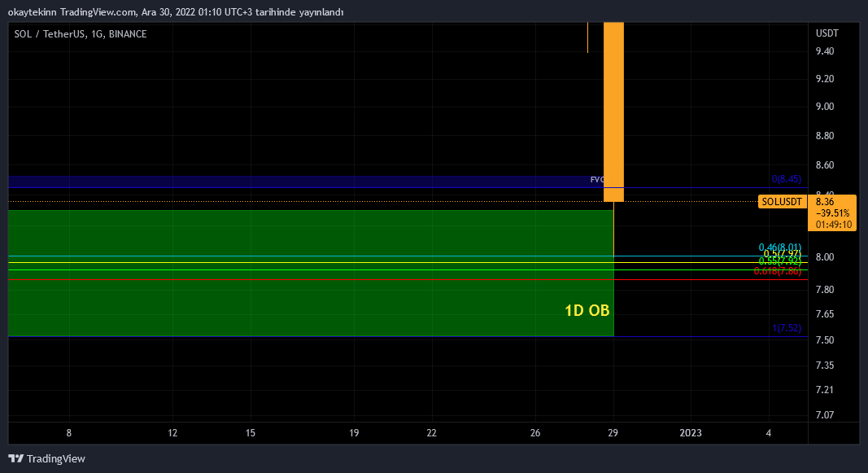Click date label 19 on the time axis
This screenshot has height=473, width=868.
[354, 433]
